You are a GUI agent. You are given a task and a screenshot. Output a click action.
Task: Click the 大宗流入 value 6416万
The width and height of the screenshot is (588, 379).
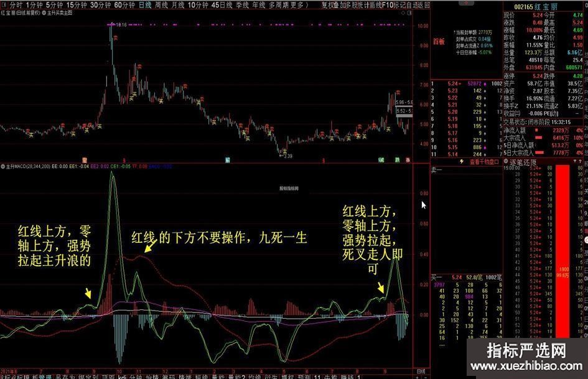click(x=561, y=138)
